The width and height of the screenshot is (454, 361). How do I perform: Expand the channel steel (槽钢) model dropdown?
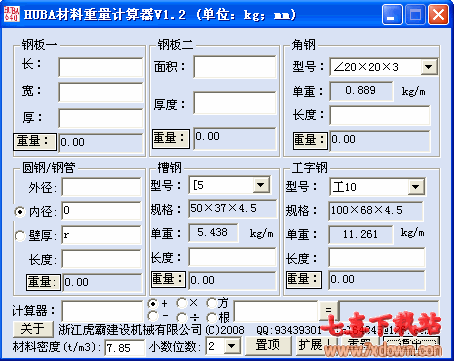point(261,185)
